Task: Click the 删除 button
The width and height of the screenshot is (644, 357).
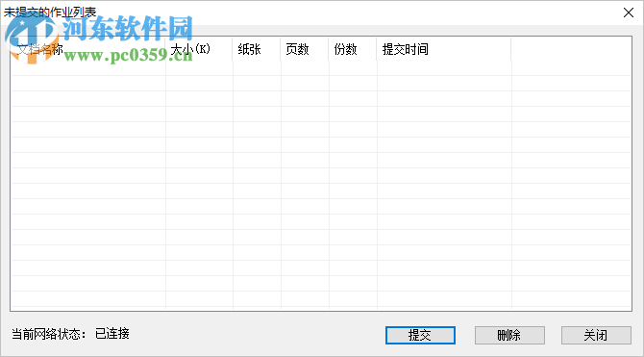Action: pyautogui.click(x=509, y=335)
